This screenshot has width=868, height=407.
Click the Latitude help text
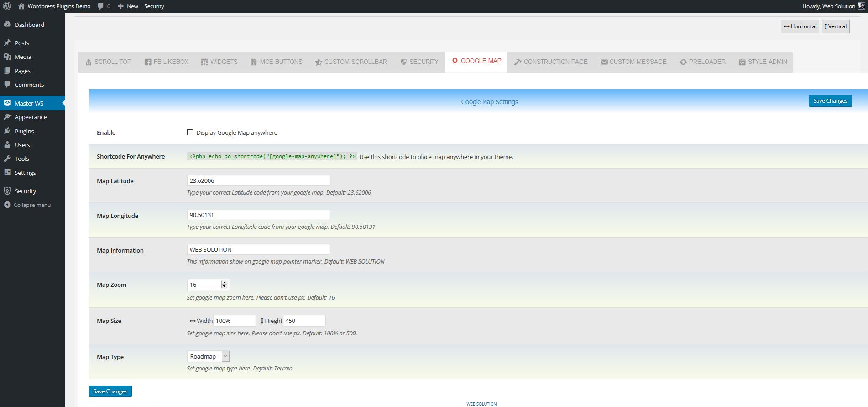point(279,192)
